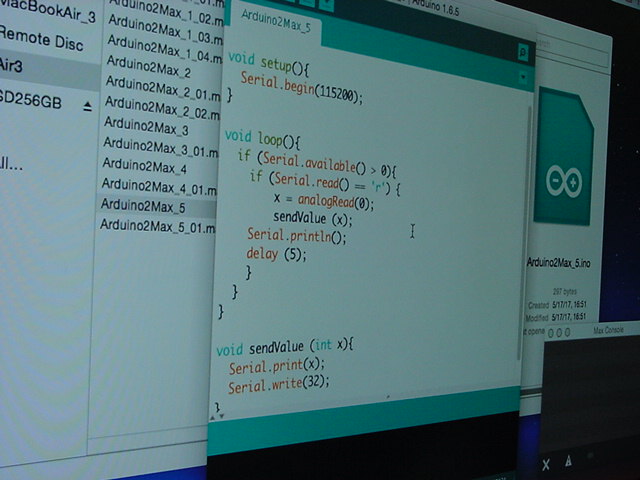This screenshot has height=480, width=640.
Task: Click the void setup() code line
Action: point(269,64)
